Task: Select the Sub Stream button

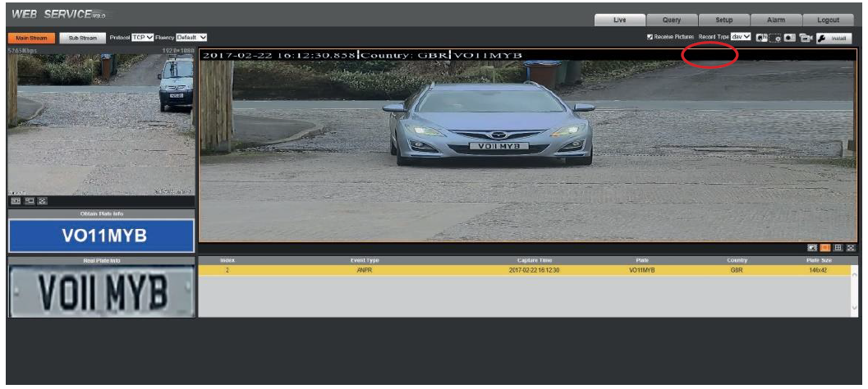Action: click(x=82, y=39)
